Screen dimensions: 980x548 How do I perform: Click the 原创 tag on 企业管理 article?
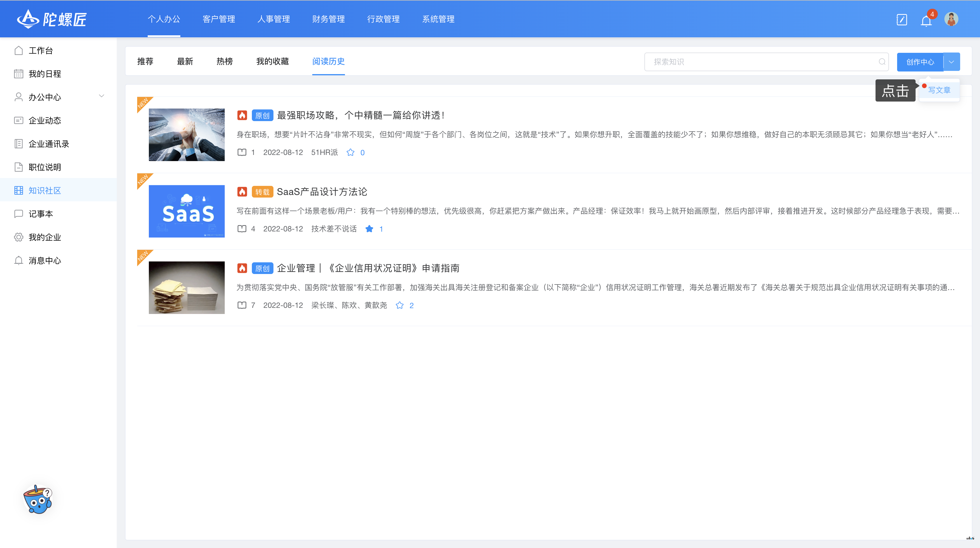(x=262, y=268)
